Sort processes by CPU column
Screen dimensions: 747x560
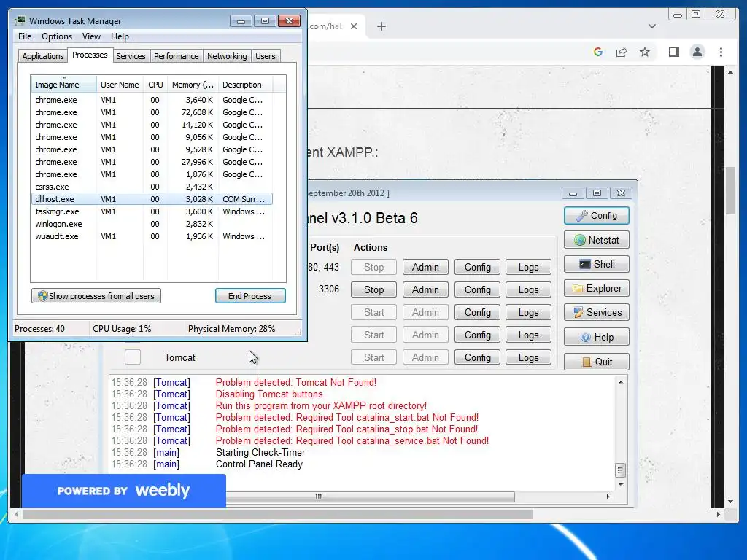[x=155, y=85]
